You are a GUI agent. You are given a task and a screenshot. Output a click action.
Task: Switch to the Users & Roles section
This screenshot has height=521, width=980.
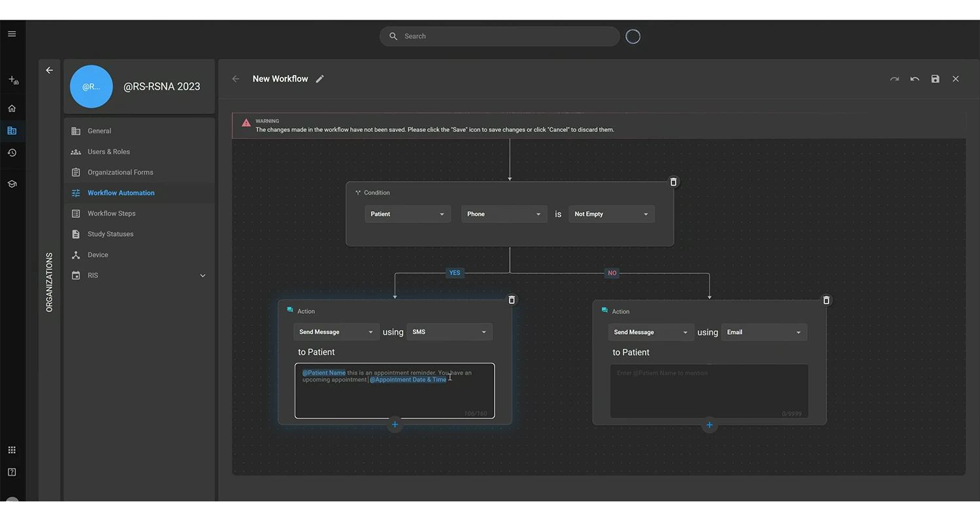coord(108,151)
